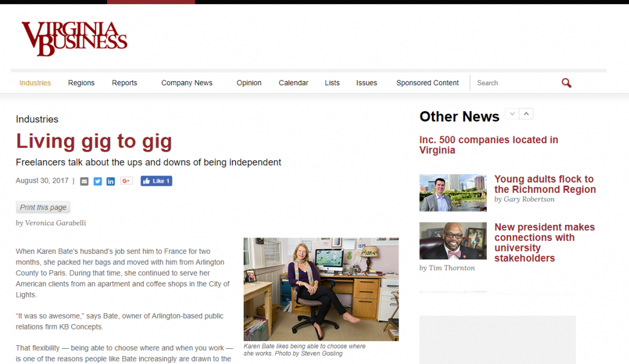Share the article on LinkedIn
629x364 pixels.
(x=111, y=181)
